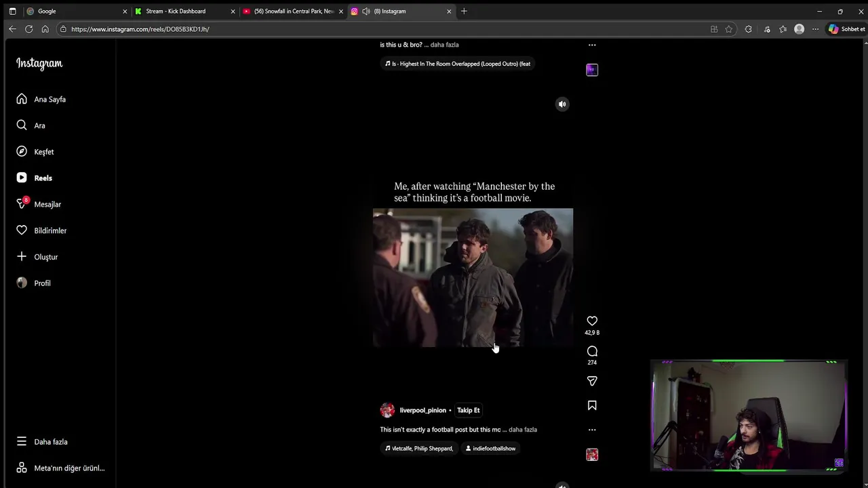The height and width of the screenshot is (488, 868).
Task: Open tagged account indiefootballshow
Action: [490, 449]
